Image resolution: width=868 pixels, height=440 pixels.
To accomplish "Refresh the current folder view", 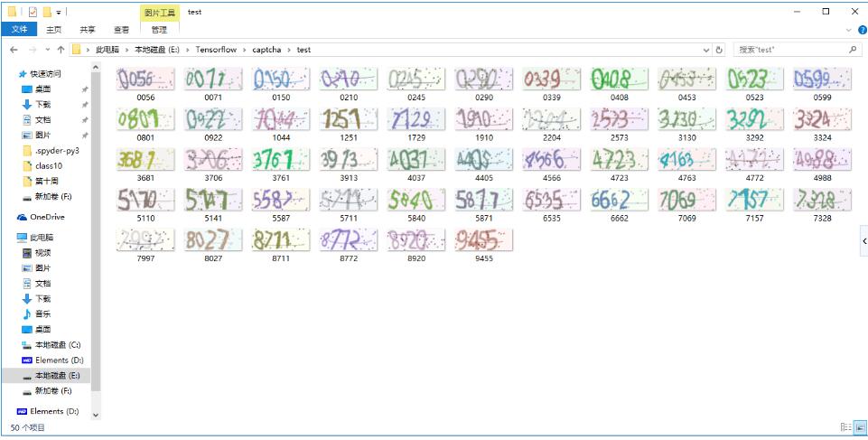I will 720,49.
